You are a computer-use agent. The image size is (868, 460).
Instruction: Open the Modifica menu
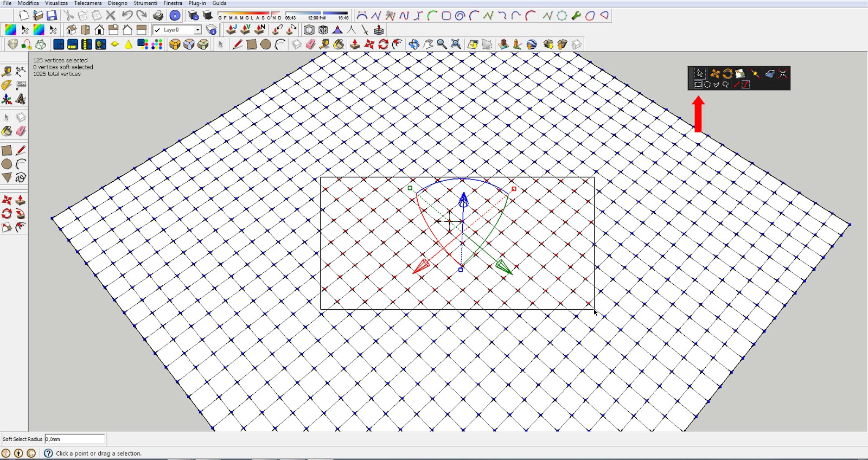coord(28,3)
